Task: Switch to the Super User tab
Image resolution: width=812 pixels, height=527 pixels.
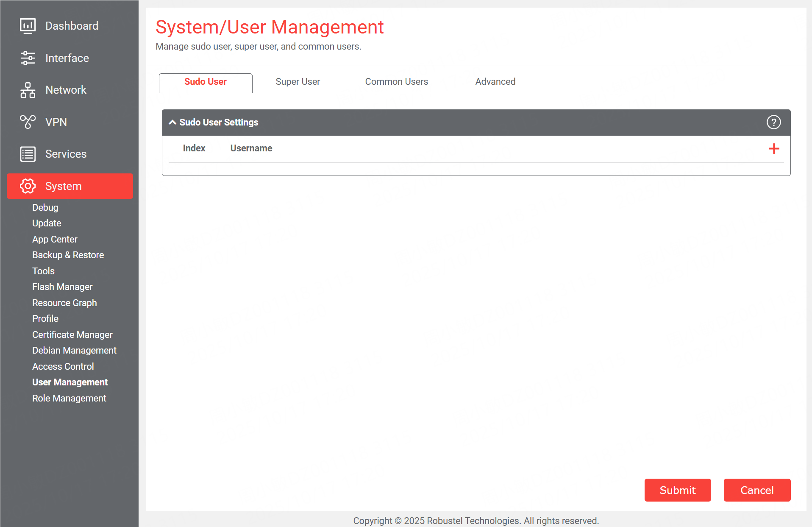Action: point(298,82)
